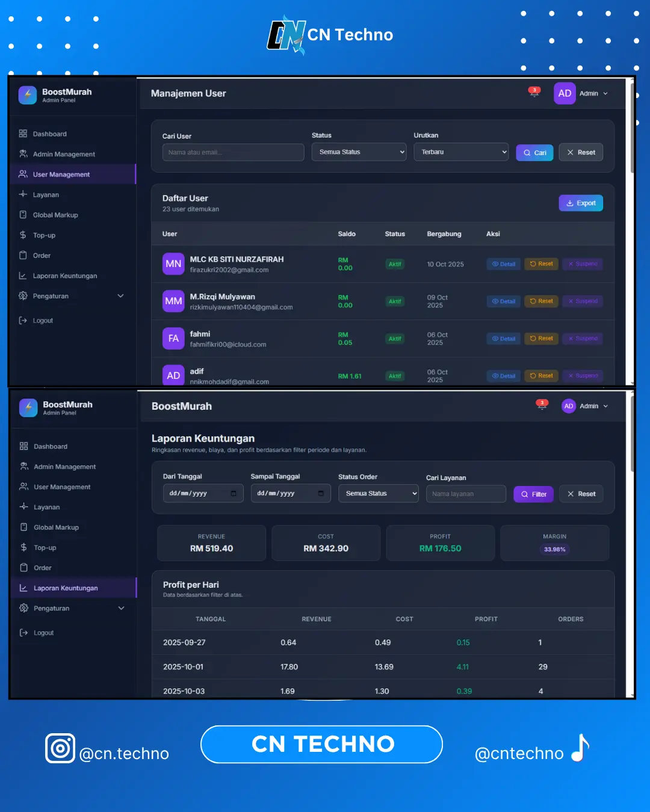Select Top-up in the bottom sidebar
The width and height of the screenshot is (650, 812).
45,548
